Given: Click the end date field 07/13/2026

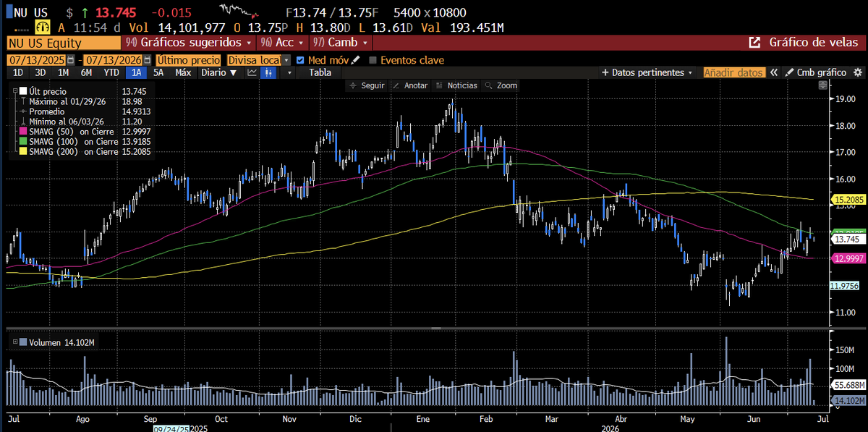Looking at the screenshot, I should tap(114, 60).
